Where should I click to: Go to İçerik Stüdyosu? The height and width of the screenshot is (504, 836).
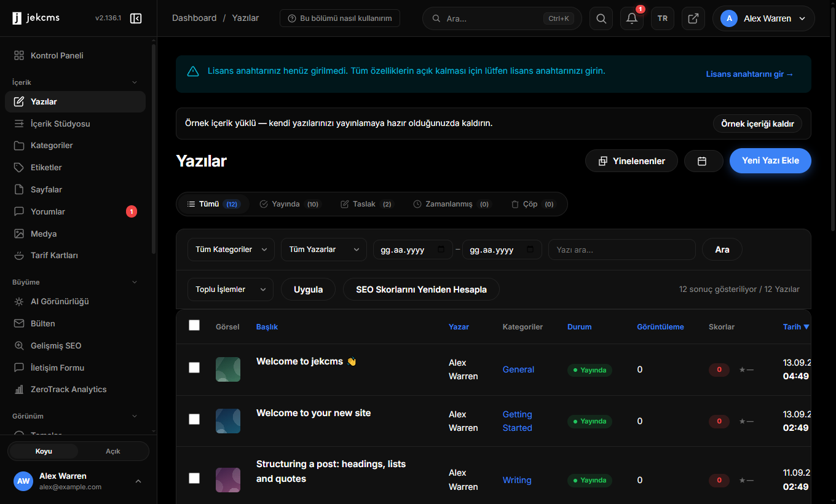(75, 124)
